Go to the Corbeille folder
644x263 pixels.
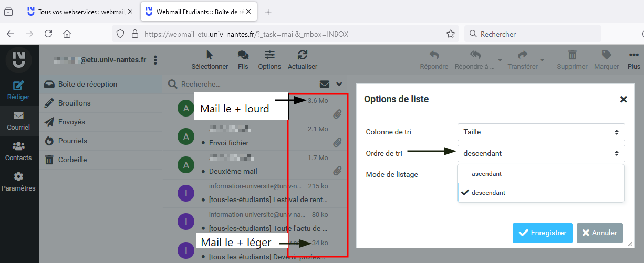(x=72, y=160)
